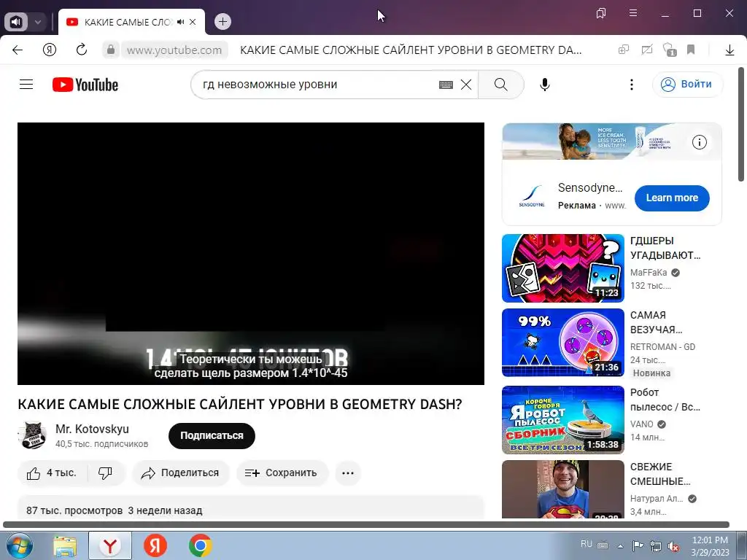
Task: Submit search with the magnifier button
Action: 501,85
